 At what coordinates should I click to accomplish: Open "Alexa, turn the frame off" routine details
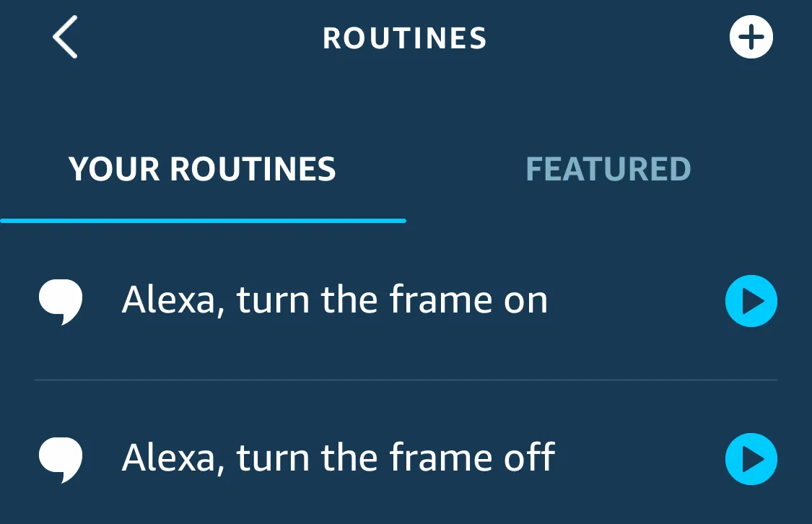point(339,458)
